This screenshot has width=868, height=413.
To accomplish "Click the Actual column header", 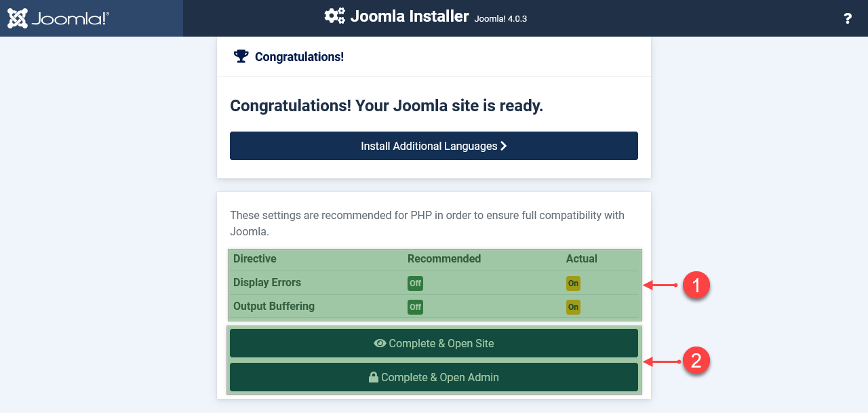I will (582, 258).
